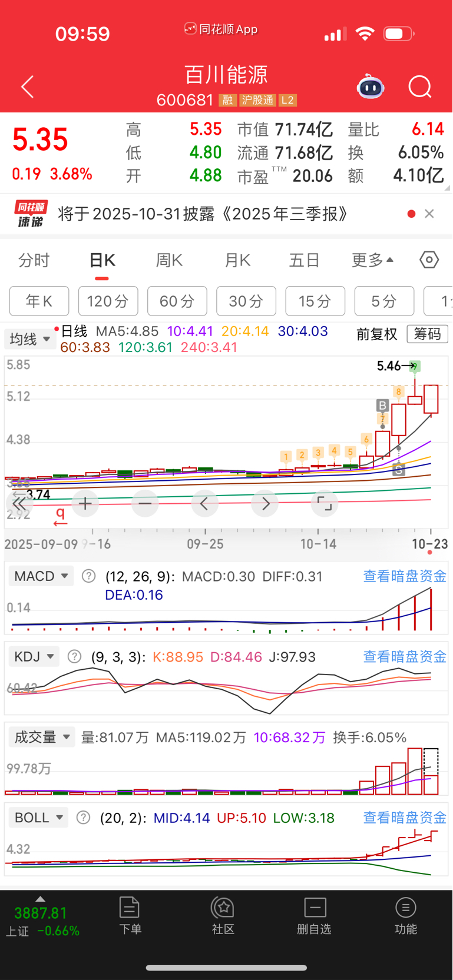
Task: Tap 删自选 remove from watchlist
Action: click(315, 916)
